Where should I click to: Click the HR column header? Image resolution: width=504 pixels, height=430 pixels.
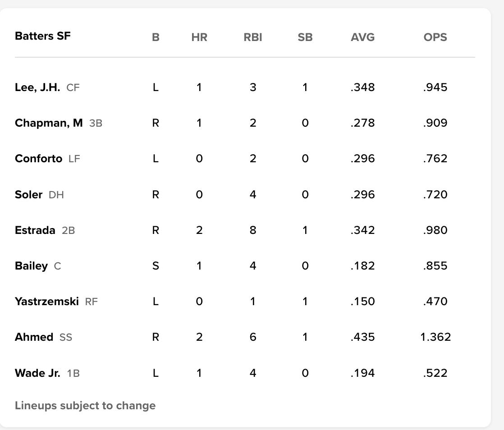point(199,37)
